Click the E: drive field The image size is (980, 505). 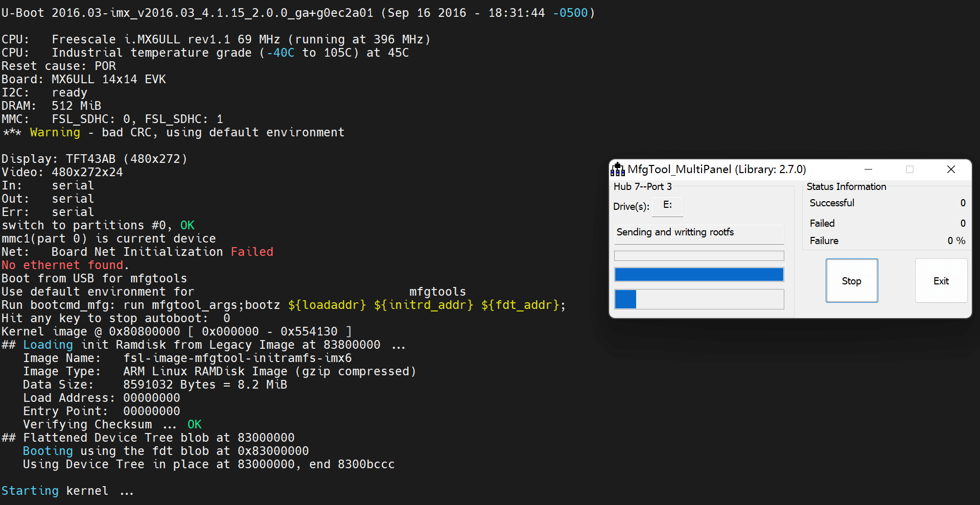668,206
